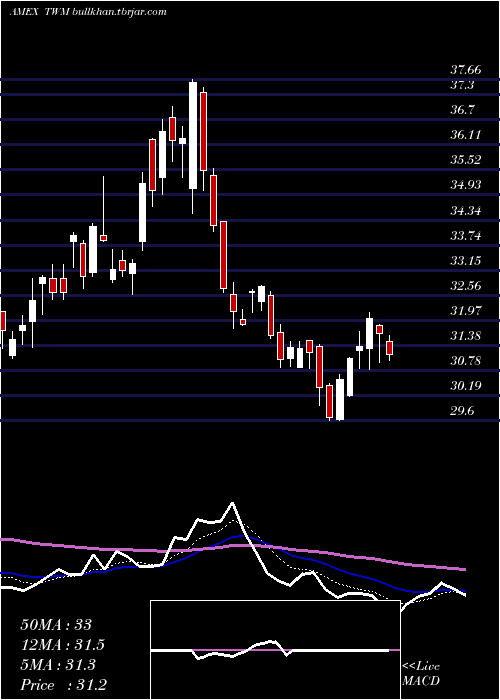Click the AMEX TWM bullkhan.tbrjar.com title text
Viewport: 500px width, 700px height.
pos(88,12)
